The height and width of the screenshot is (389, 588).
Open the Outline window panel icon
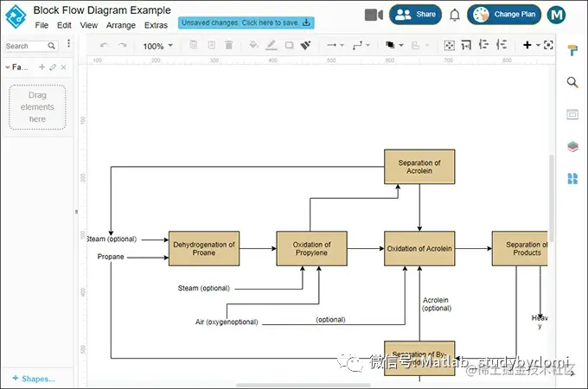pos(572,114)
